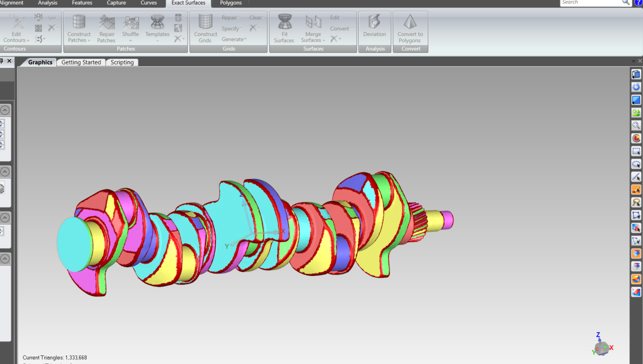Image resolution: width=643 pixels, height=364 pixels.
Task: Switch to the Curves ribbon tab
Action: (149, 3)
